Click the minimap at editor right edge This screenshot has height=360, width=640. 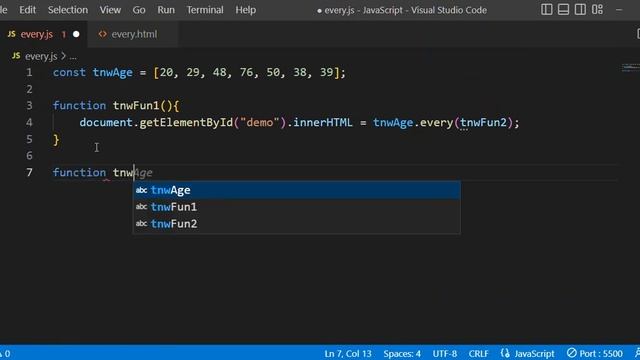(630, 68)
